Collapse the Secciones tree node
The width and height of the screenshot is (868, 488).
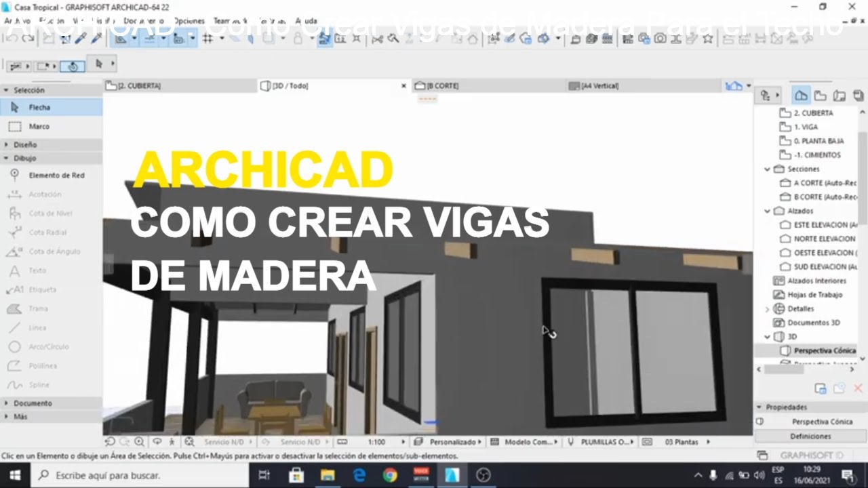[768, 169]
